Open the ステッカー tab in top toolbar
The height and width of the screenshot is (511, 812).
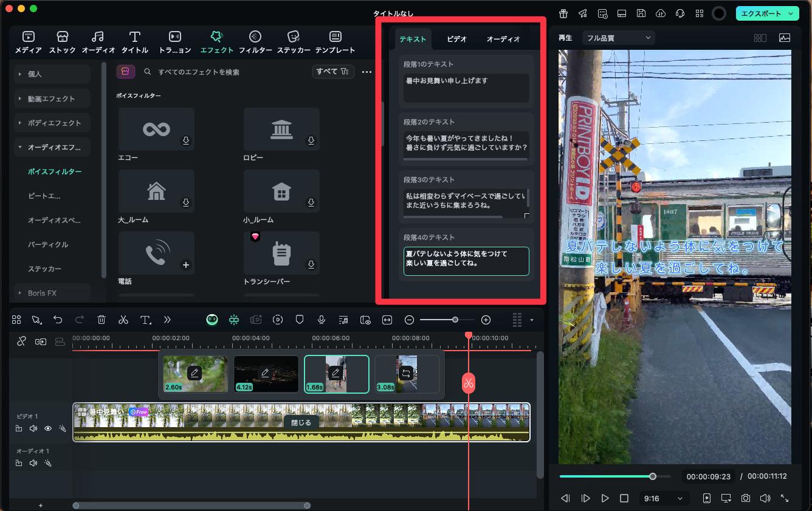[x=294, y=42]
